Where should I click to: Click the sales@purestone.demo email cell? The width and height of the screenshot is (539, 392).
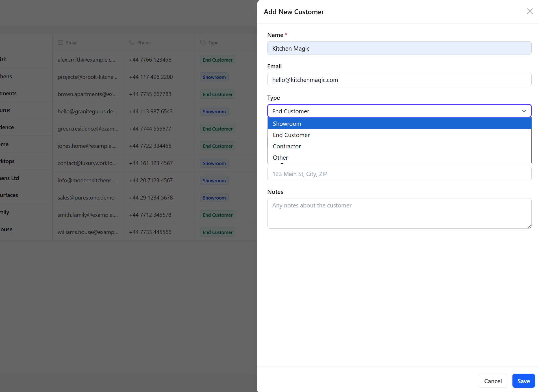click(86, 198)
